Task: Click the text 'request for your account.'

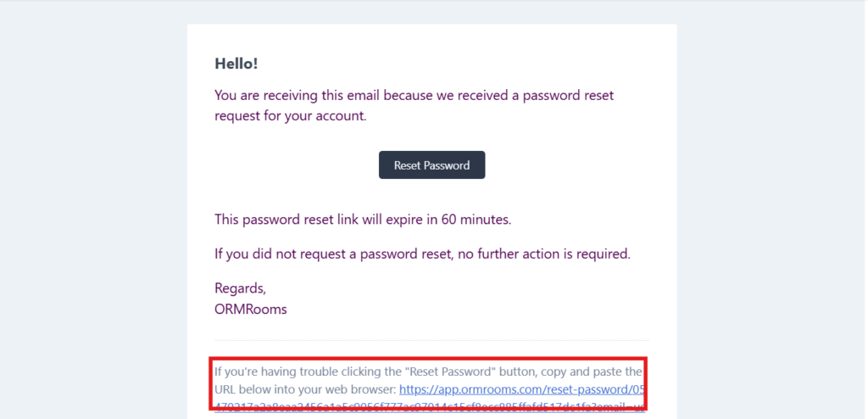Action: coord(291,117)
